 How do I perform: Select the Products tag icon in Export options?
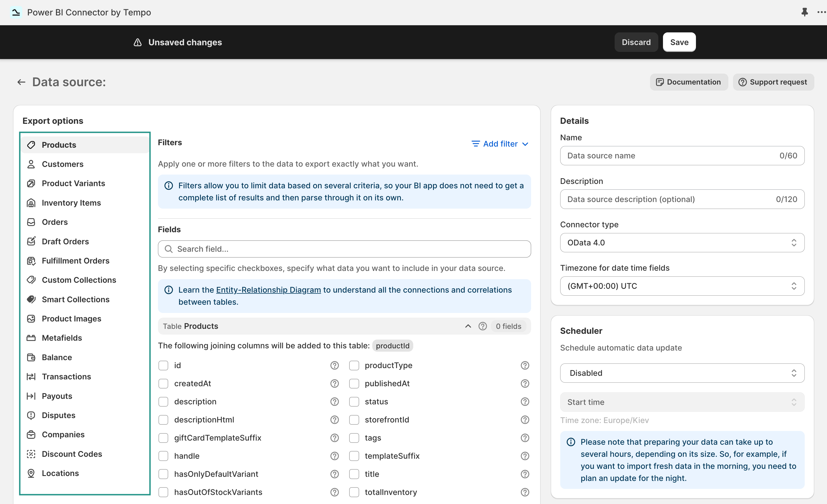click(x=31, y=144)
